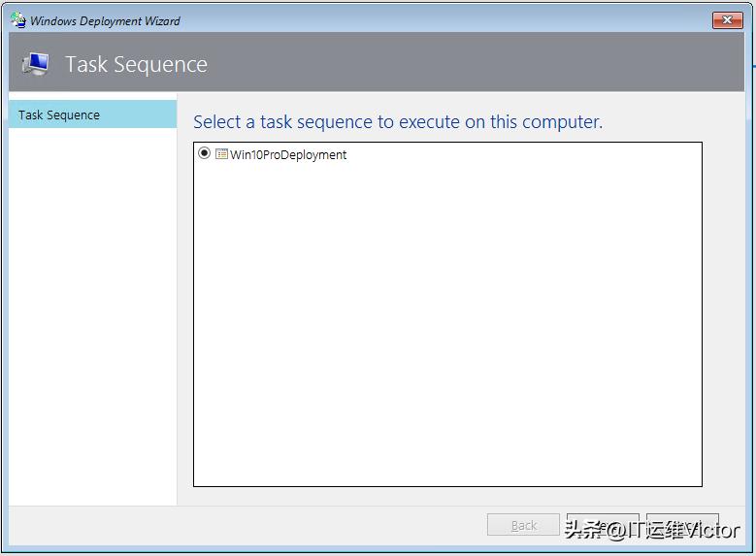Close the Windows Deployment Wizard window
Screen dimensions: 756x556
coord(727,19)
